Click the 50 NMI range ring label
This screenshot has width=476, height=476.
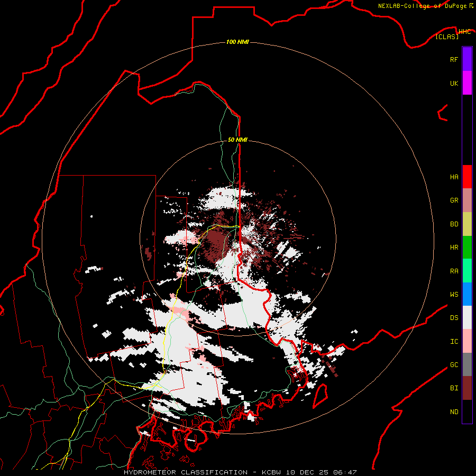pyautogui.click(x=237, y=140)
